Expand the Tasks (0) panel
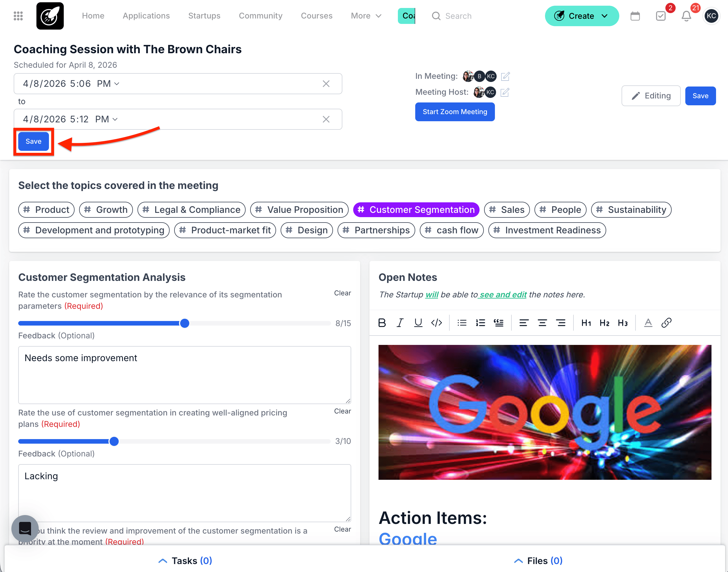 tap(185, 561)
